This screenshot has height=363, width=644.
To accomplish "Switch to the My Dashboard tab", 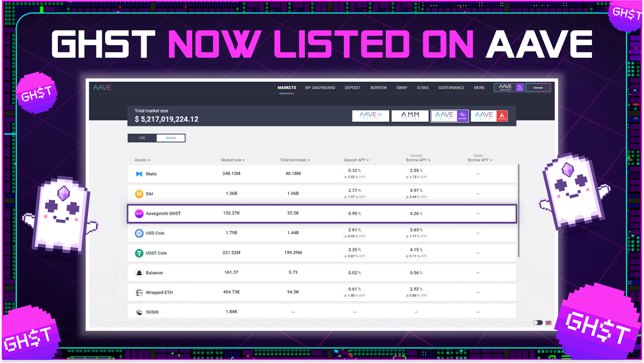I will pyautogui.click(x=320, y=87).
